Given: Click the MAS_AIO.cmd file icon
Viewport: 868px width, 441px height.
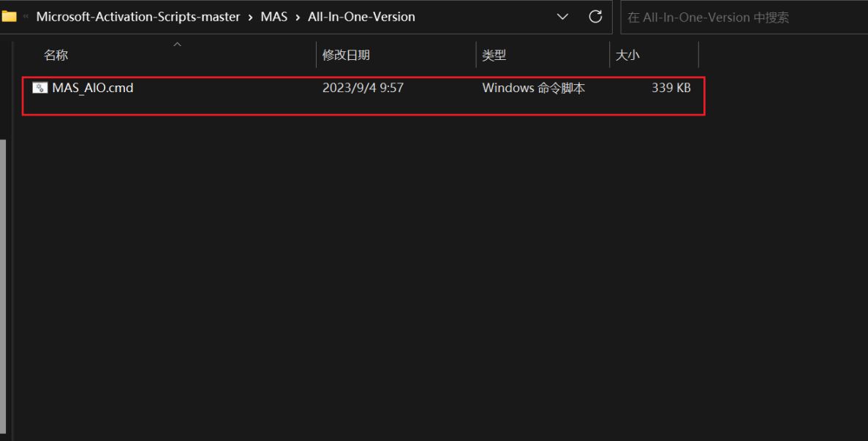Looking at the screenshot, I should pyautogui.click(x=40, y=88).
